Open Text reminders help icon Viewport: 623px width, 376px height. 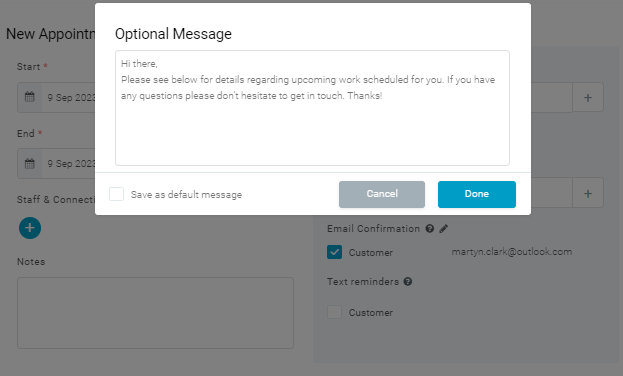[x=408, y=281]
